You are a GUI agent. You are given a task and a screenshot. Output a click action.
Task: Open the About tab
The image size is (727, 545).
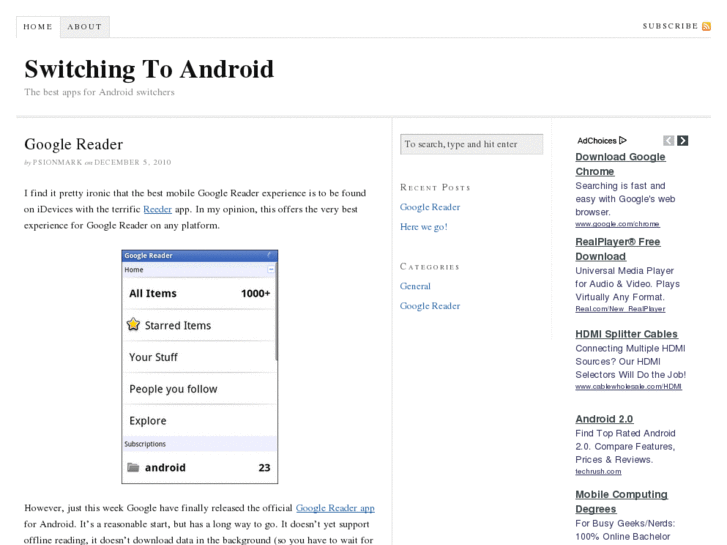tap(85, 27)
